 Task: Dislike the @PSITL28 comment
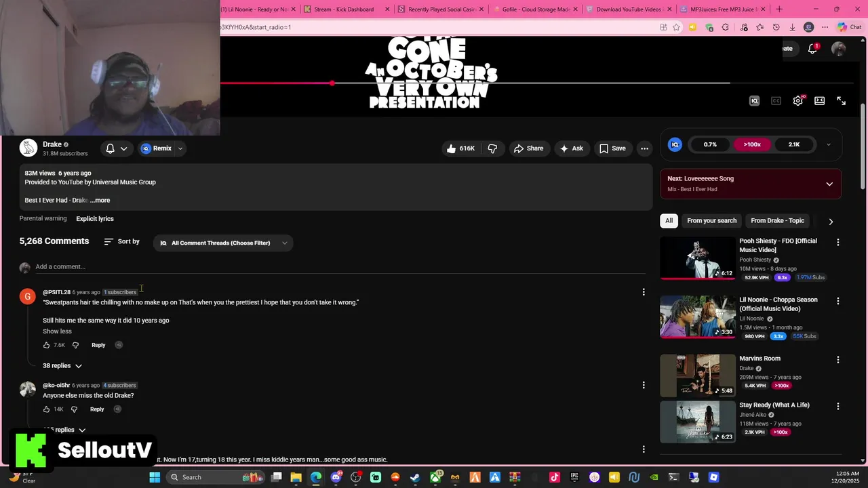(x=75, y=345)
